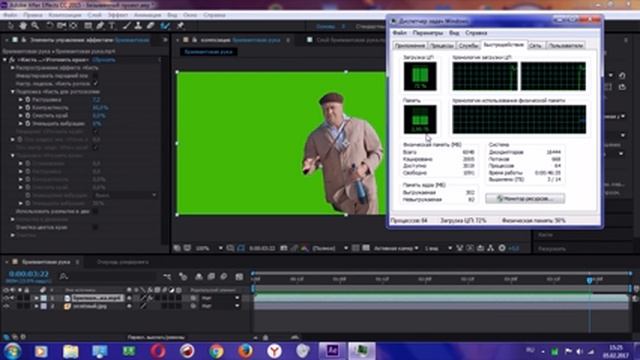This screenshot has height=360, width=640.
Task: Click the timeline zoom slider at bottom
Action: (265, 338)
